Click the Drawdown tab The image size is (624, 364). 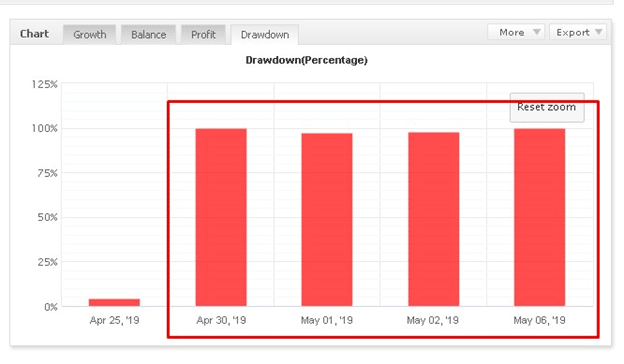point(265,35)
